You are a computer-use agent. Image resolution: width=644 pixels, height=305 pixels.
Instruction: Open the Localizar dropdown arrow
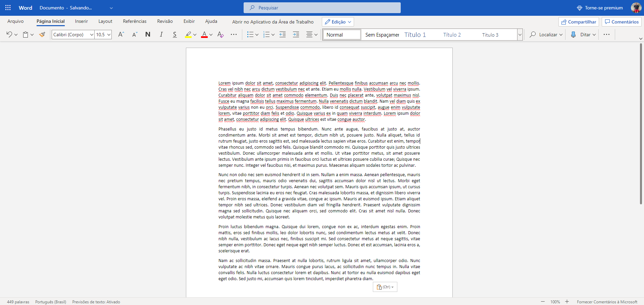561,35
